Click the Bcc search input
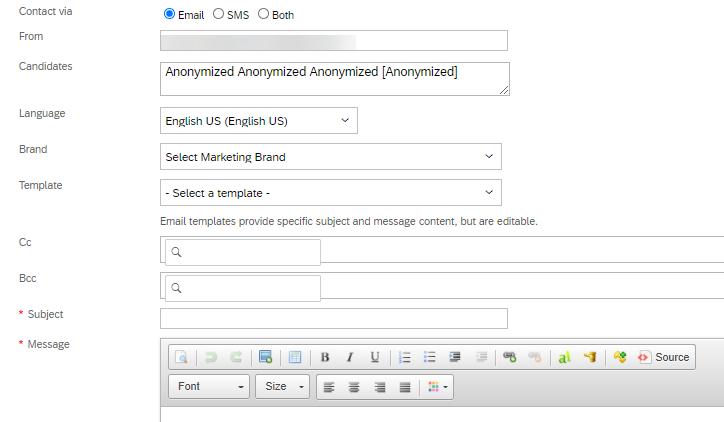The height and width of the screenshot is (422, 724). click(243, 288)
